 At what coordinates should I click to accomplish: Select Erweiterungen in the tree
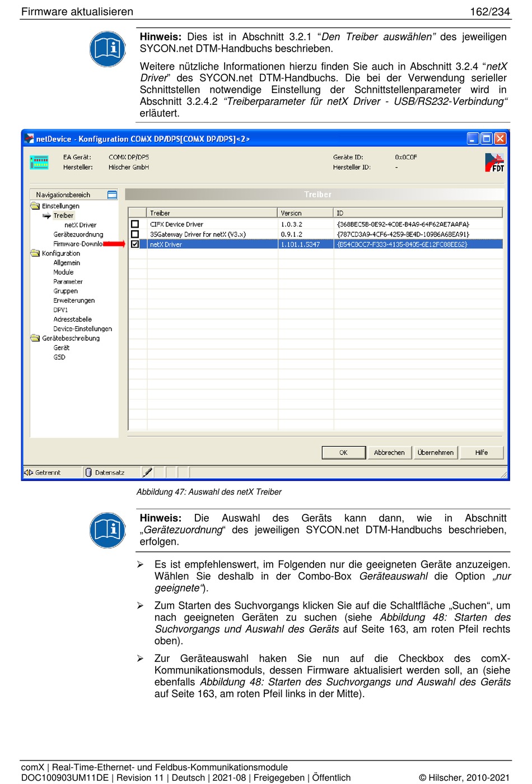(x=74, y=300)
